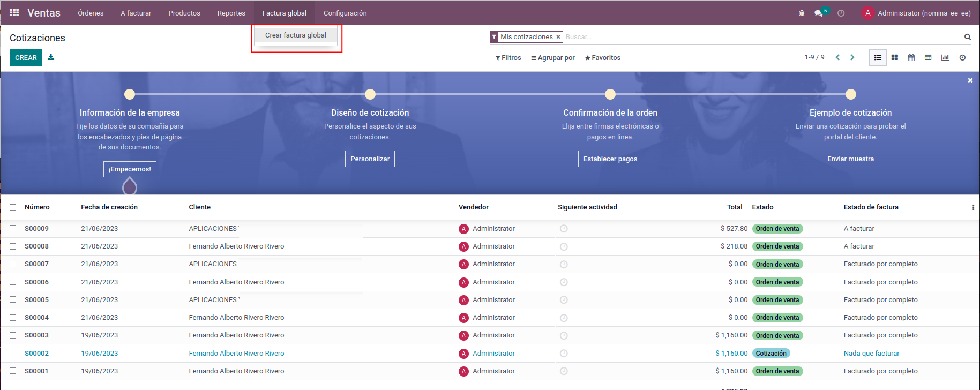
Task: Open the apps grid home menu
Action: (14, 13)
